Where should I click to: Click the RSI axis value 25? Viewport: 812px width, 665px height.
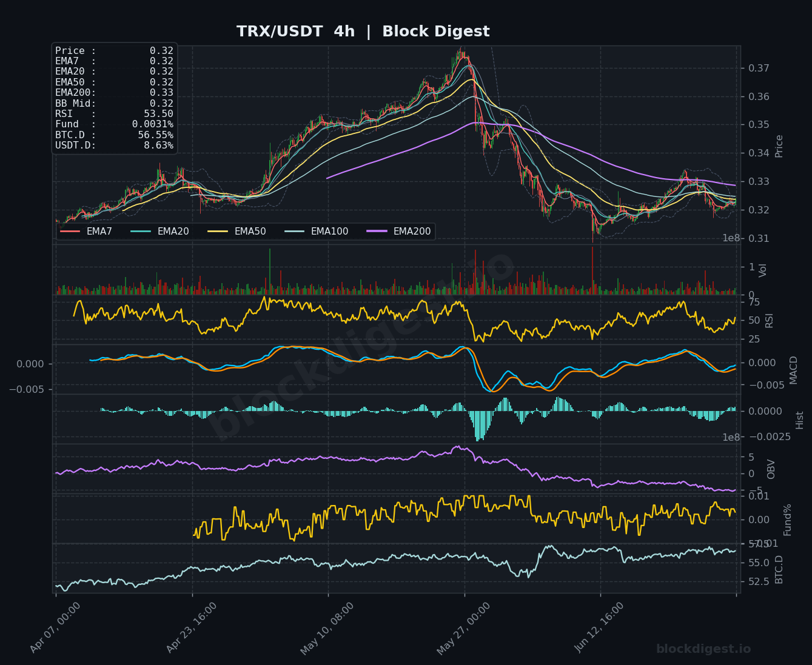[754, 339]
